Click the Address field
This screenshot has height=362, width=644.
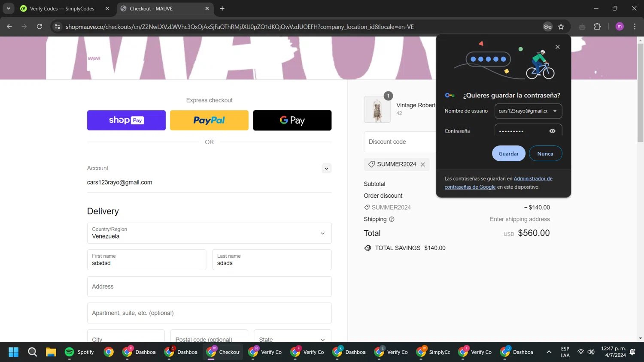point(209,287)
